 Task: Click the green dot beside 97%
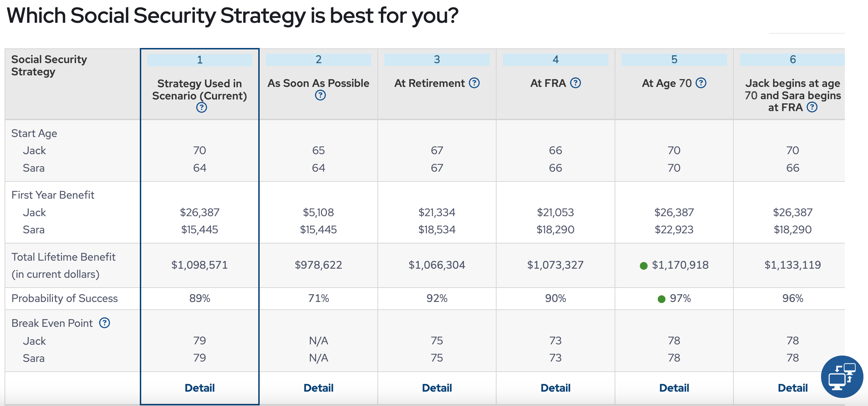coord(662,299)
